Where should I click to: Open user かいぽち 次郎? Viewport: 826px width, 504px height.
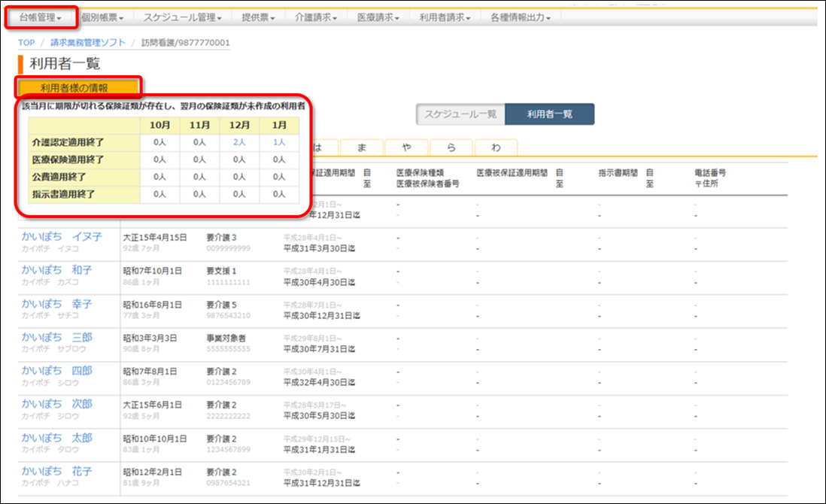tap(56, 404)
